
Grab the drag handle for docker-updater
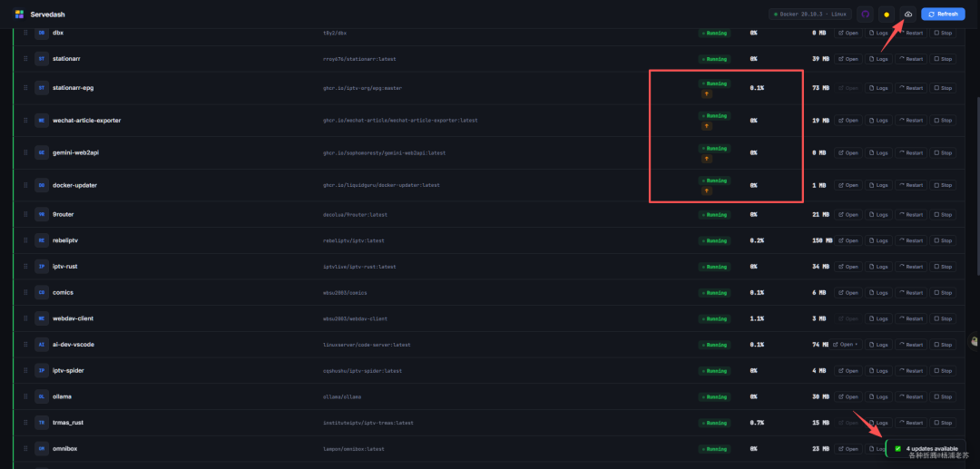pyautogui.click(x=25, y=185)
